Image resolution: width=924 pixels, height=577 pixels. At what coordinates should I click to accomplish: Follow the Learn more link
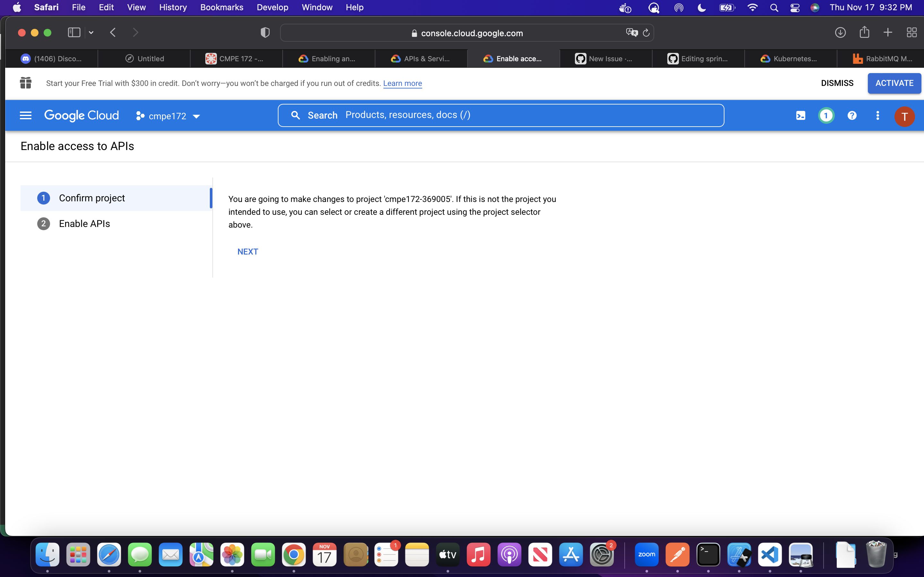click(x=402, y=83)
